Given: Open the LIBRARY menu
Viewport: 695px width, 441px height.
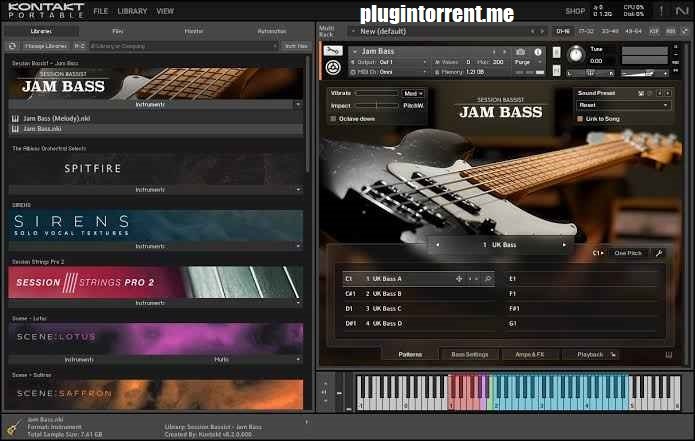Looking at the screenshot, I should click(132, 11).
